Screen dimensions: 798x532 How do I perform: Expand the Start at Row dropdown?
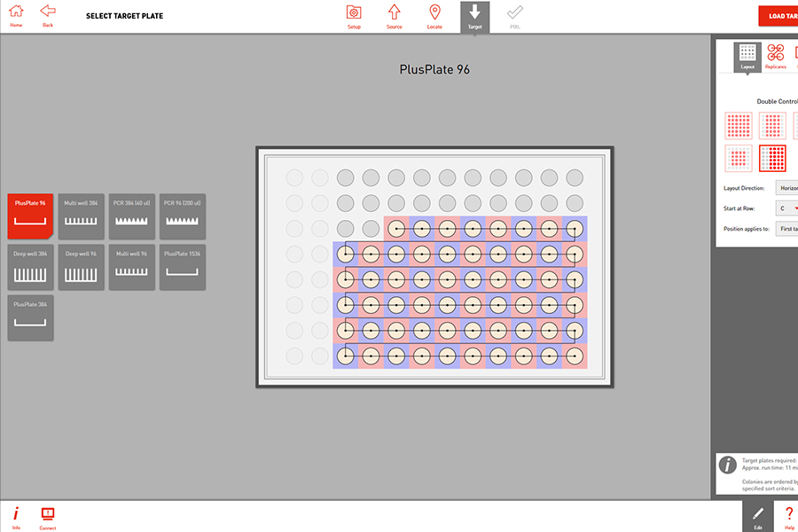point(786,208)
